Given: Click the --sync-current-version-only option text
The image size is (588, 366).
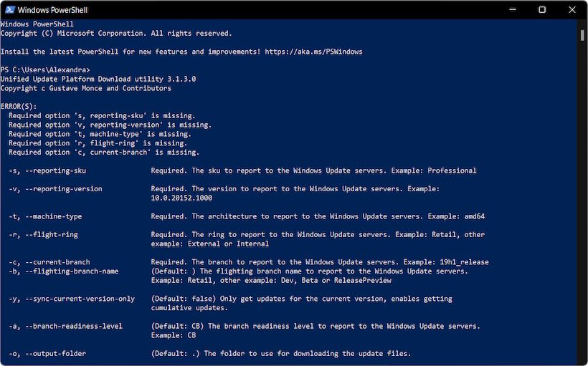Looking at the screenshot, I should tap(80, 299).
